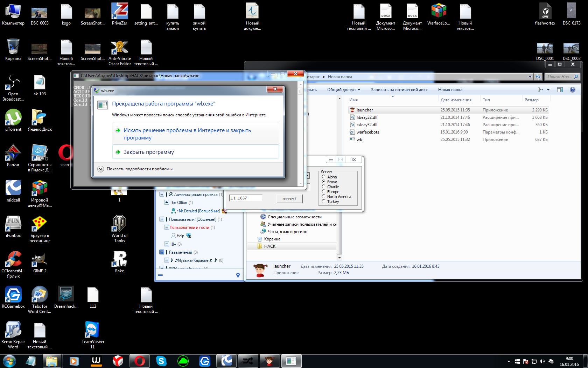Sort files by the Имя column header
588x368 pixels.
pos(392,100)
